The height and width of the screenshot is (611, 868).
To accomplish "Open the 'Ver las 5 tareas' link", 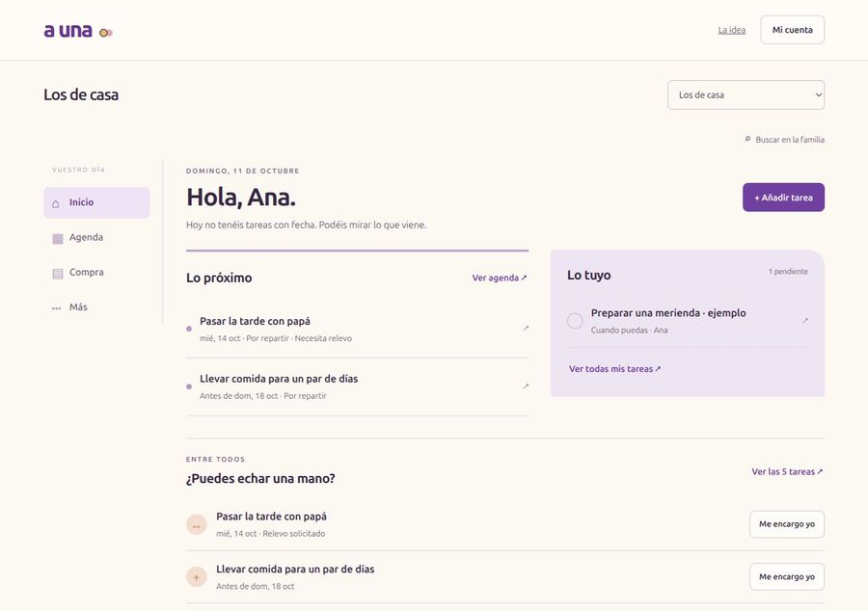I will point(787,472).
